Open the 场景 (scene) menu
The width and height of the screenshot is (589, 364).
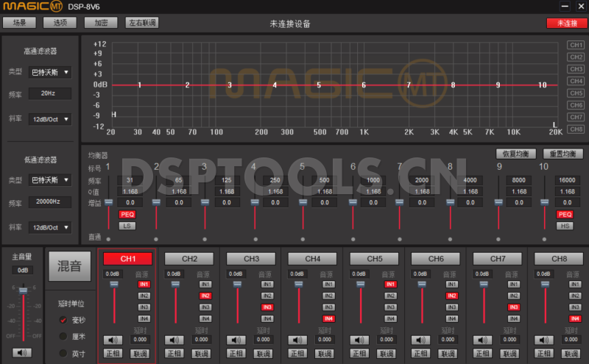[20, 23]
